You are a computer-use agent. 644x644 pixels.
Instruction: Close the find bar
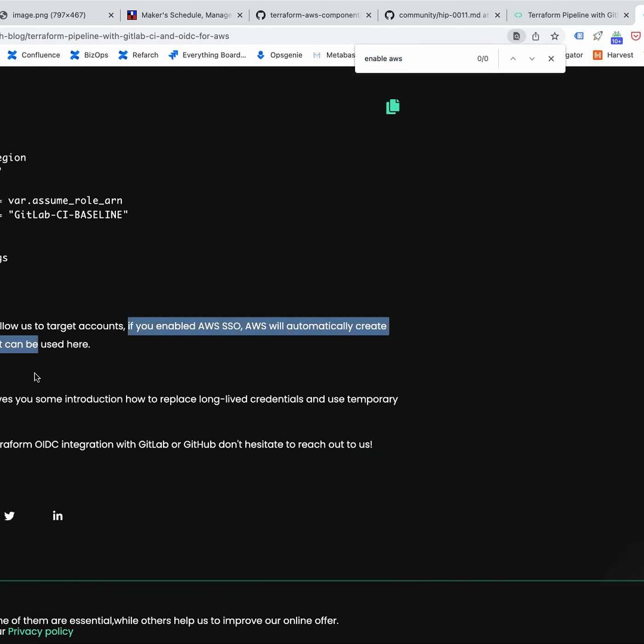point(551,59)
